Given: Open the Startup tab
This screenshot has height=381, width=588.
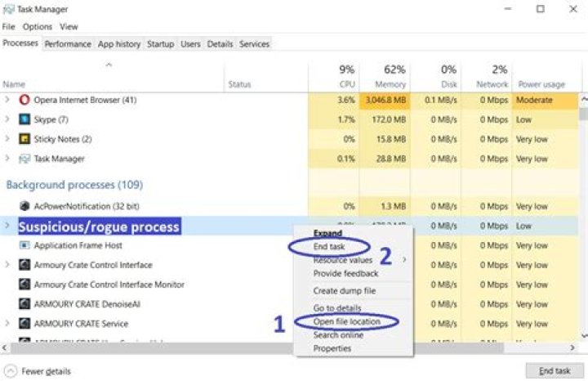Looking at the screenshot, I should (x=160, y=44).
